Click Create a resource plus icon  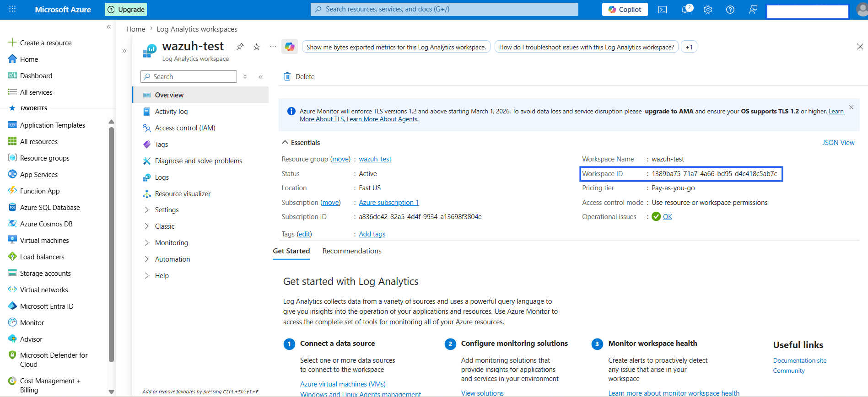tap(12, 43)
